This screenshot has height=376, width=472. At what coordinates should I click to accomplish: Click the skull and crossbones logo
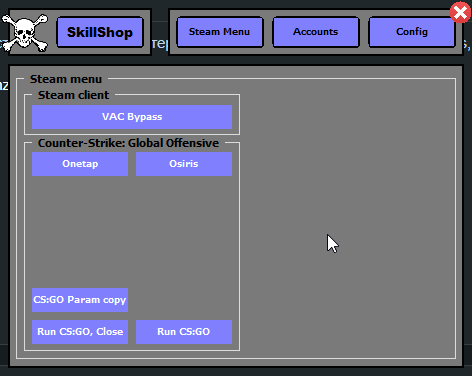pos(25,33)
